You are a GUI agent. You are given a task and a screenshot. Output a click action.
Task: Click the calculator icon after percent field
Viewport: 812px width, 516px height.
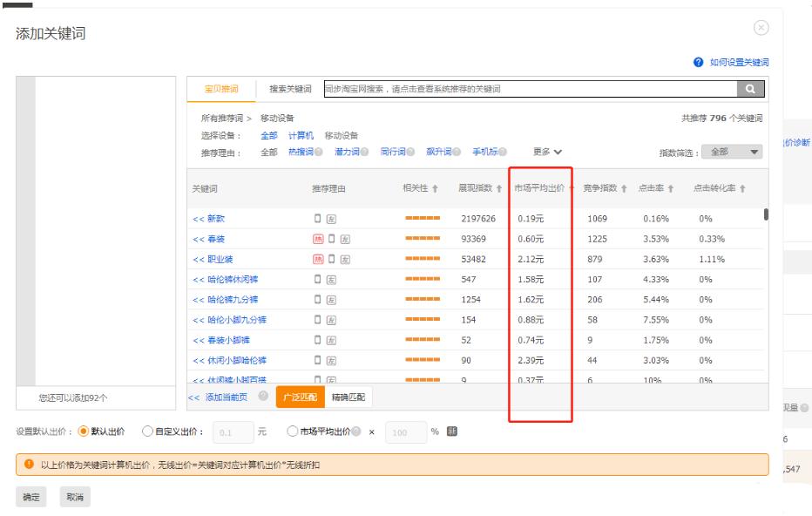tap(452, 431)
